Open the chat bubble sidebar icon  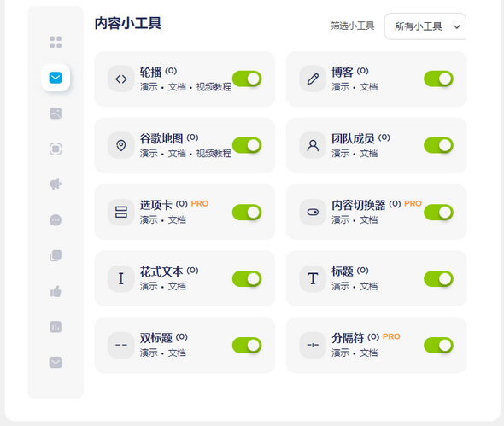56,220
